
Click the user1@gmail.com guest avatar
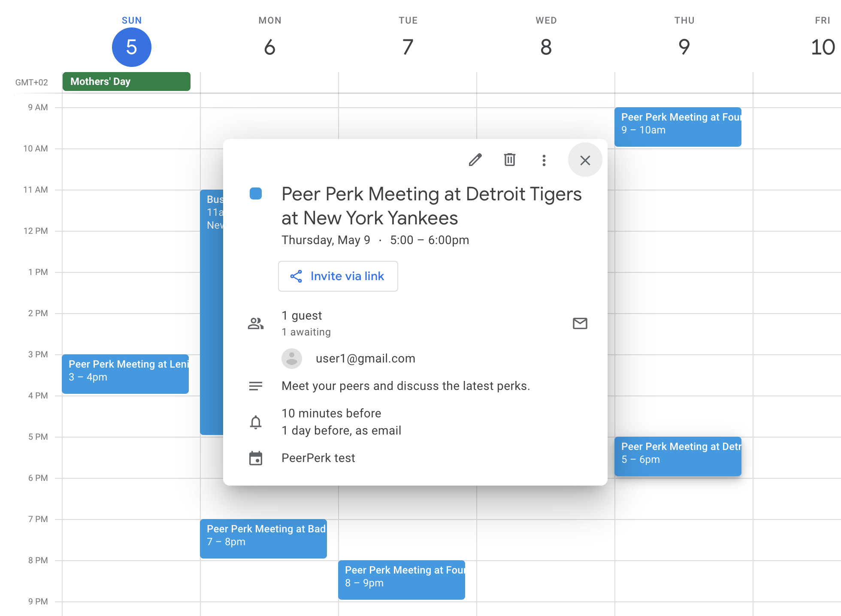tap(292, 359)
